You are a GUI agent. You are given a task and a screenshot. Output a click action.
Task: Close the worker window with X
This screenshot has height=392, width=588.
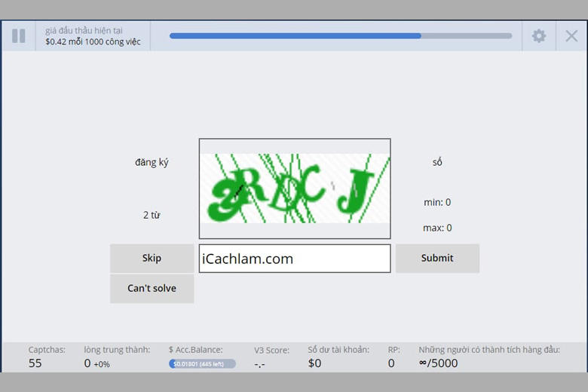[x=571, y=36]
